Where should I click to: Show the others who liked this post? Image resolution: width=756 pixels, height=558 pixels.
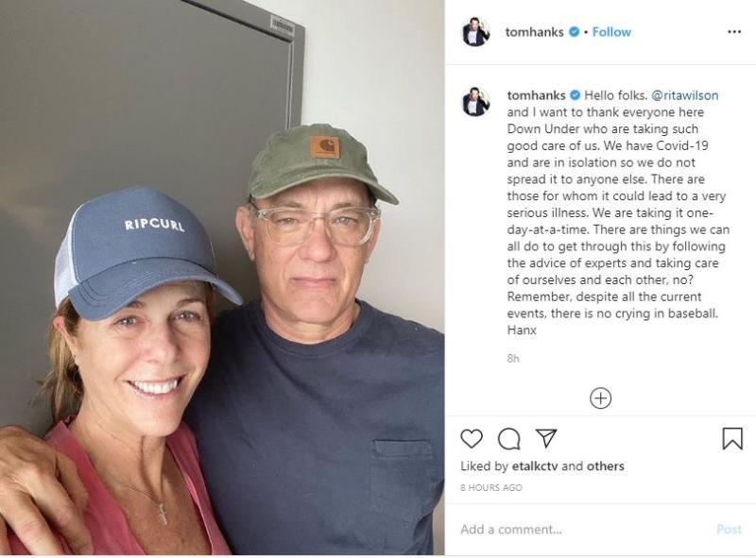click(x=605, y=466)
